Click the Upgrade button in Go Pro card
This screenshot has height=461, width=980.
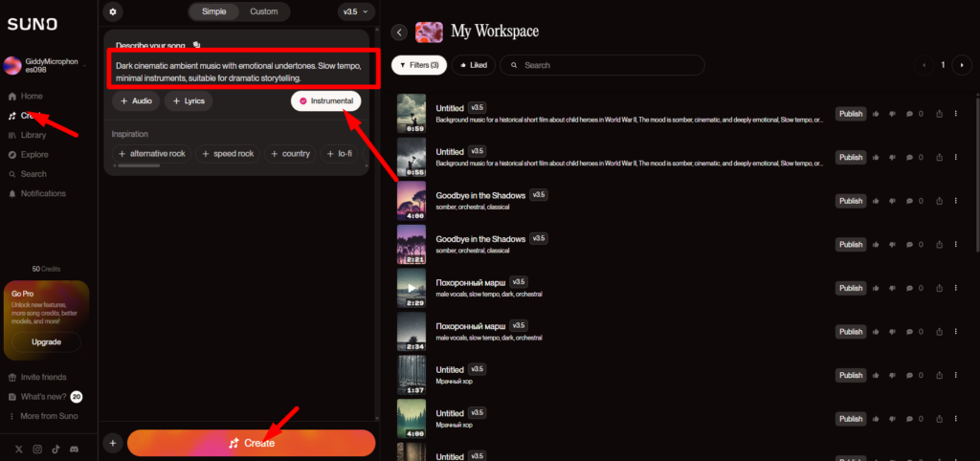tap(46, 342)
